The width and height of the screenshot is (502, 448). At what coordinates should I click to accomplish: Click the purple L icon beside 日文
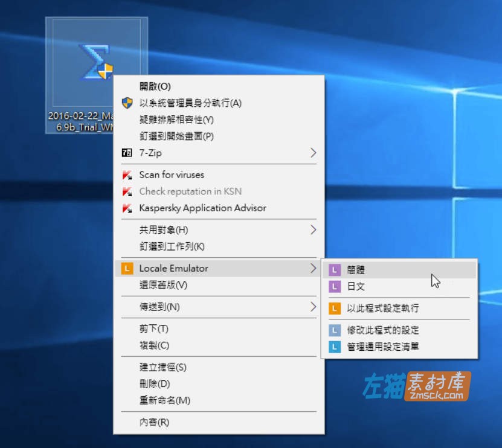(x=335, y=287)
